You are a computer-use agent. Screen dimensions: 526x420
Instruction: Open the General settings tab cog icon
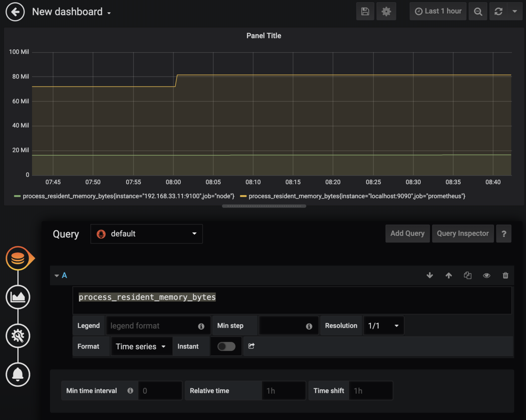tap(18, 336)
